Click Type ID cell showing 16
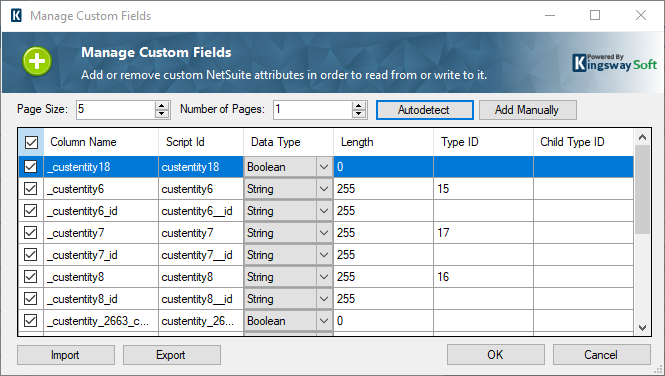Screen dimensions: 665x376 click(x=483, y=277)
